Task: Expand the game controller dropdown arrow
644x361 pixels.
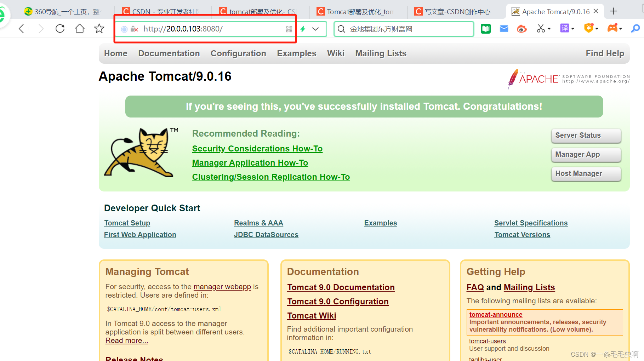Action: [x=620, y=29]
